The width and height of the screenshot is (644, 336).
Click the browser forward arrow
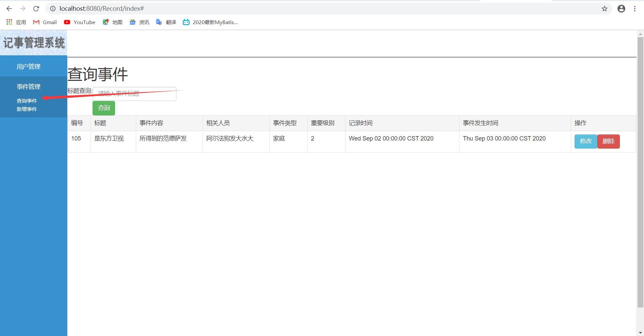(22, 9)
